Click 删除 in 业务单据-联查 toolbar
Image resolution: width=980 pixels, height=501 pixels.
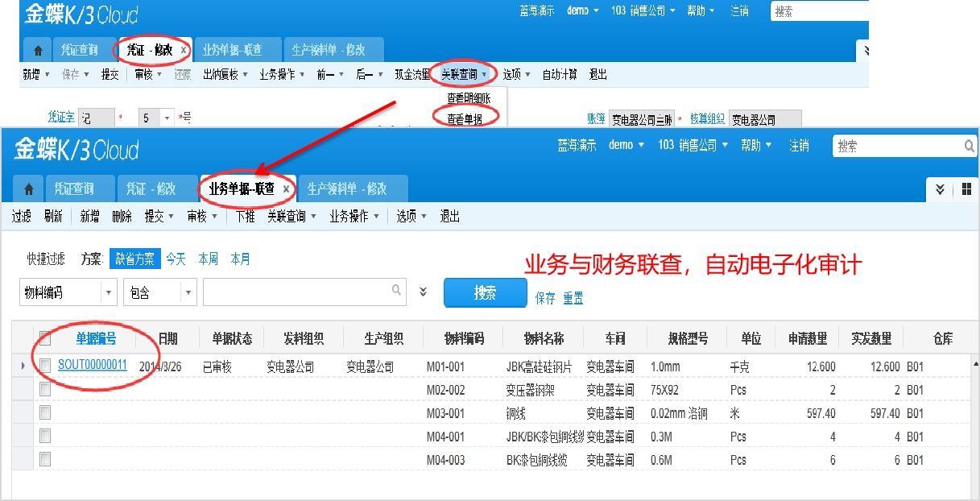point(122,217)
